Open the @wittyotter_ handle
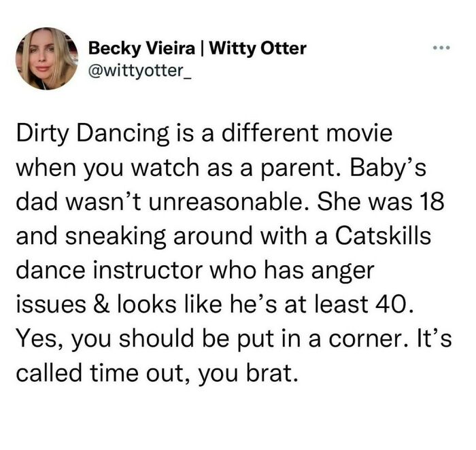 [139, 71]
